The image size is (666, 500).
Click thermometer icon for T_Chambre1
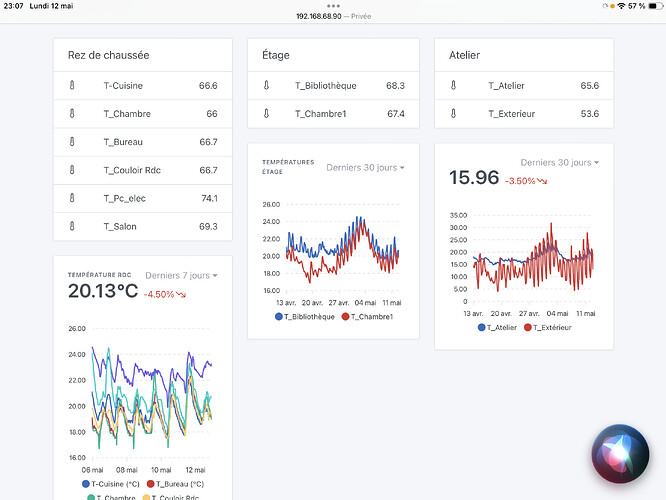266,114
